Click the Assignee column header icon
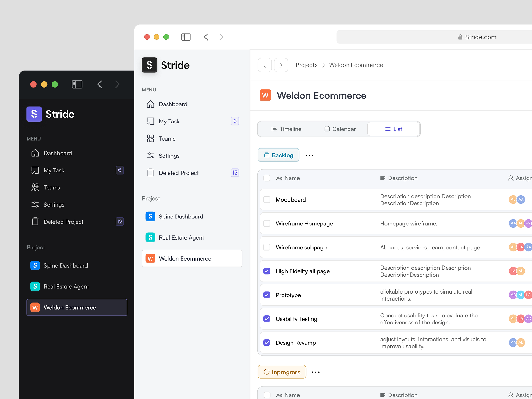532x399 pixels. [x=511, y=178]
